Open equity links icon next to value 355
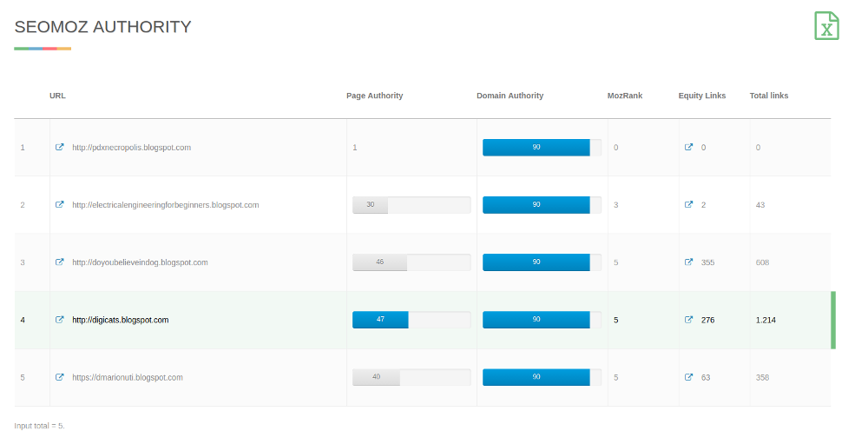868x444 pixels. [688, 262]
